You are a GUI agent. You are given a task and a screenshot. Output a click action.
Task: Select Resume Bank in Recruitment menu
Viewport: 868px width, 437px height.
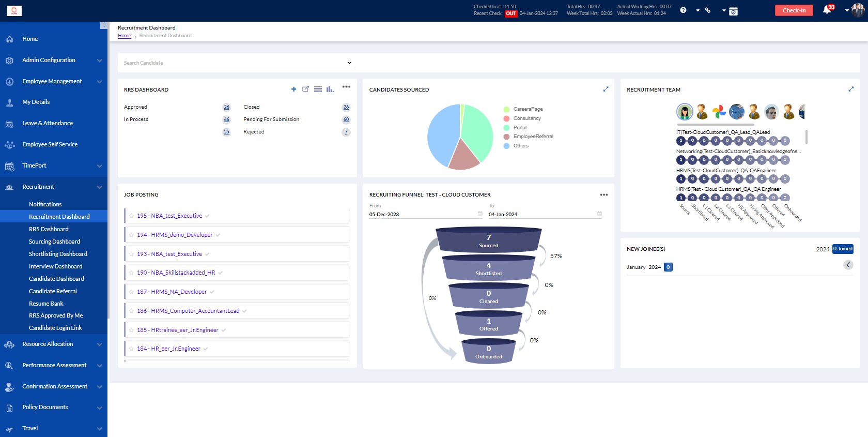[x=46, y=304]
